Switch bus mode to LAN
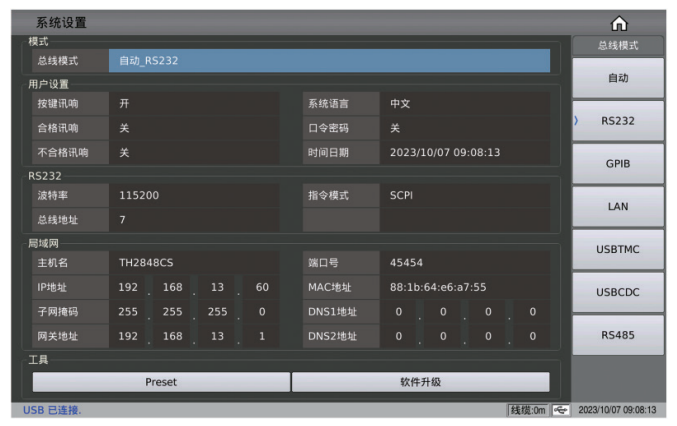The height and width of the screenshot is (426, 677). (617, 206)
